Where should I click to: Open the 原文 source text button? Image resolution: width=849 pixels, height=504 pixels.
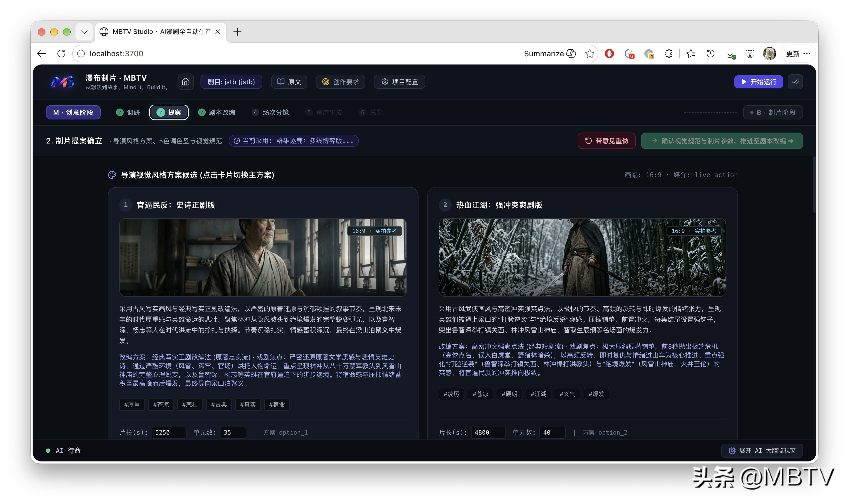tap(289, 82)
